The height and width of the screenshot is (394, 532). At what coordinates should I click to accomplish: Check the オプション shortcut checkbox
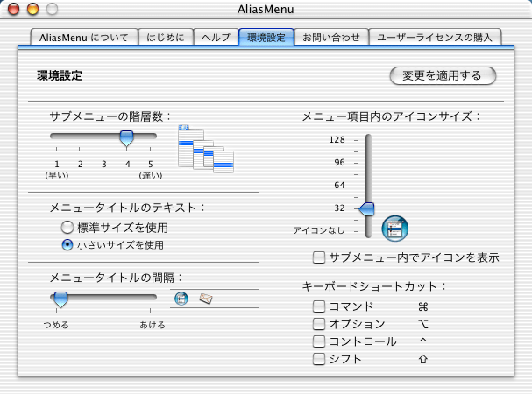[x=319, y=324]
